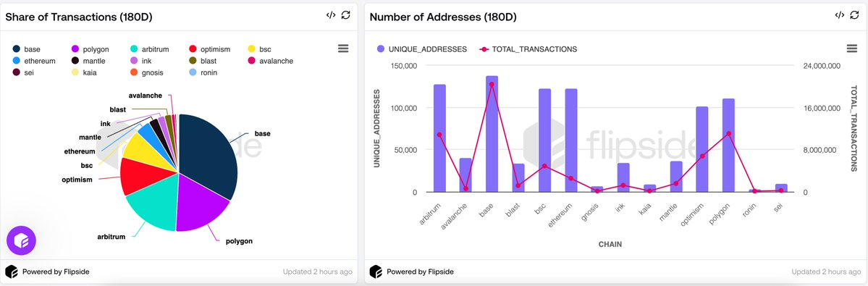
Task: Toggle the TOTAL_TRANSACTIONS legend series
Action: click(x=528, y=49)
